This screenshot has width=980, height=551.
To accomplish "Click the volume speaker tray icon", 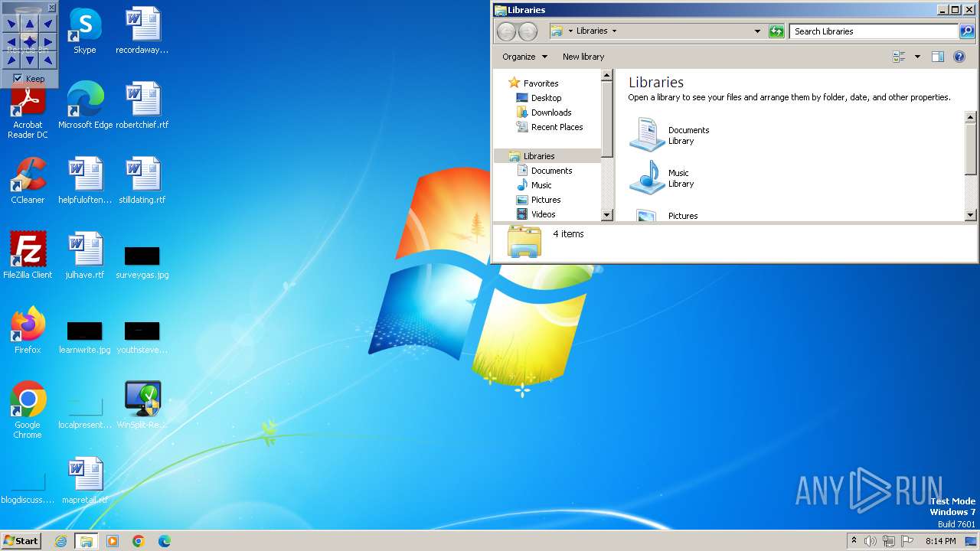I will [871, 541].
